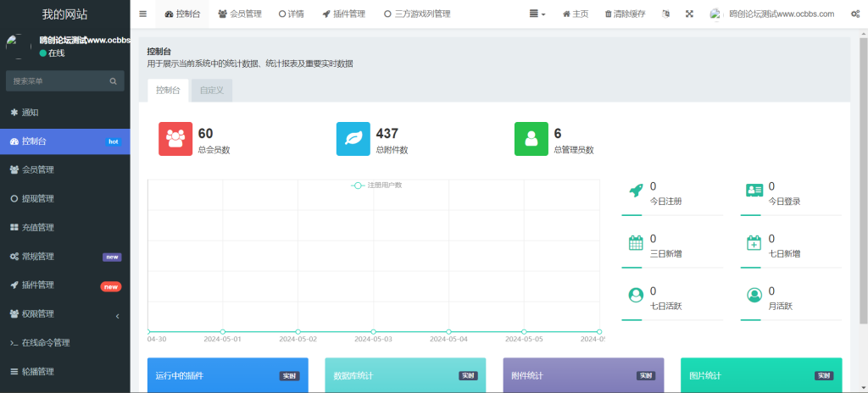Switch to the 自定义 panel tab
The width and height of the screenshot is (868, 393).
212,91
